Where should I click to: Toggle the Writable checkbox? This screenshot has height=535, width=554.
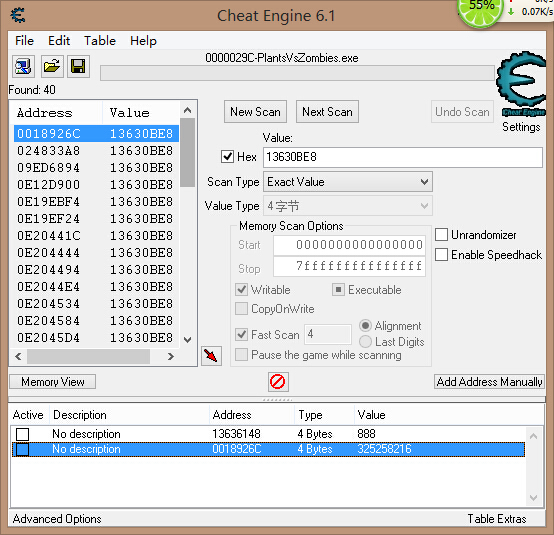242,290
